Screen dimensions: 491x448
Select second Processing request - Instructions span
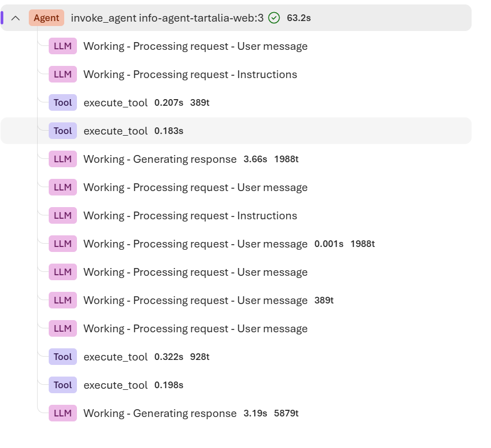coord(236,215)
